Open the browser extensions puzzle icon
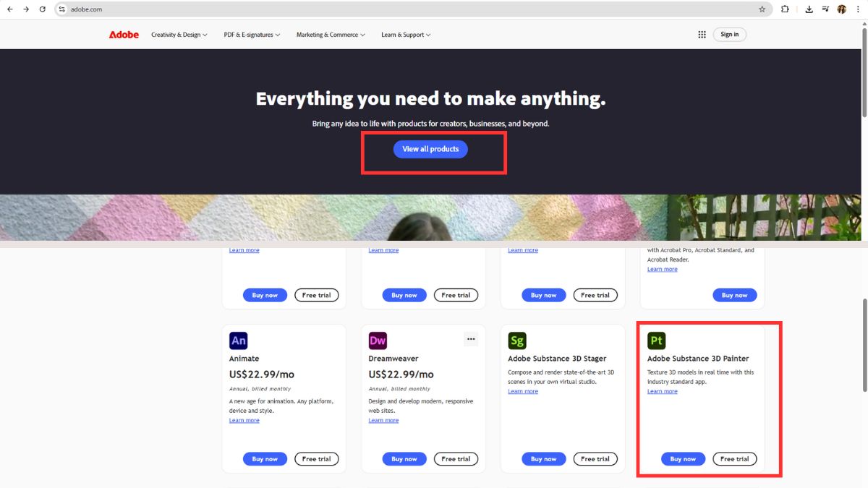The image size is (868, 488). pos(785,9)
